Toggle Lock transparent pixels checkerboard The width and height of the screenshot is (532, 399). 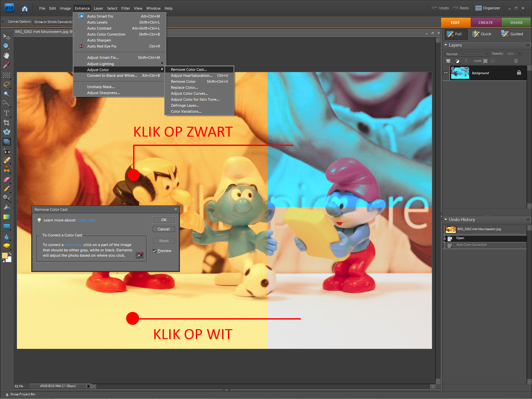pyautogui.click(x=485, y=61)
